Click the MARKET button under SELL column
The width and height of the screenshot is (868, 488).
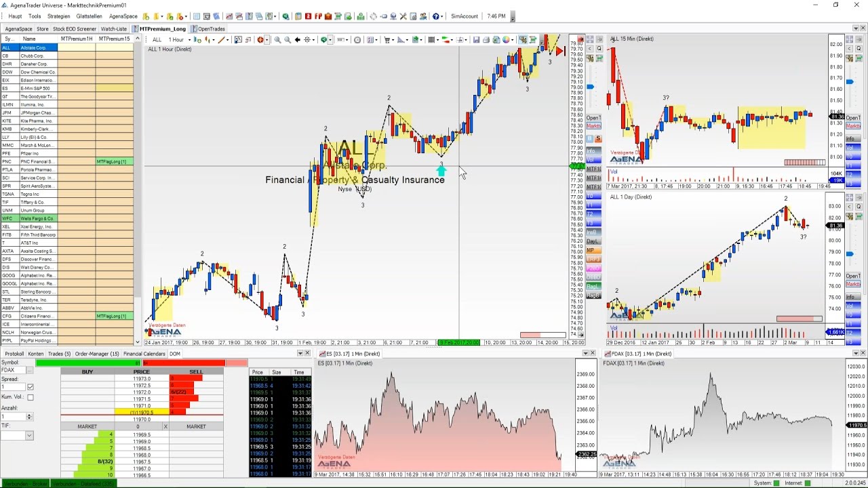coord(196,426)
